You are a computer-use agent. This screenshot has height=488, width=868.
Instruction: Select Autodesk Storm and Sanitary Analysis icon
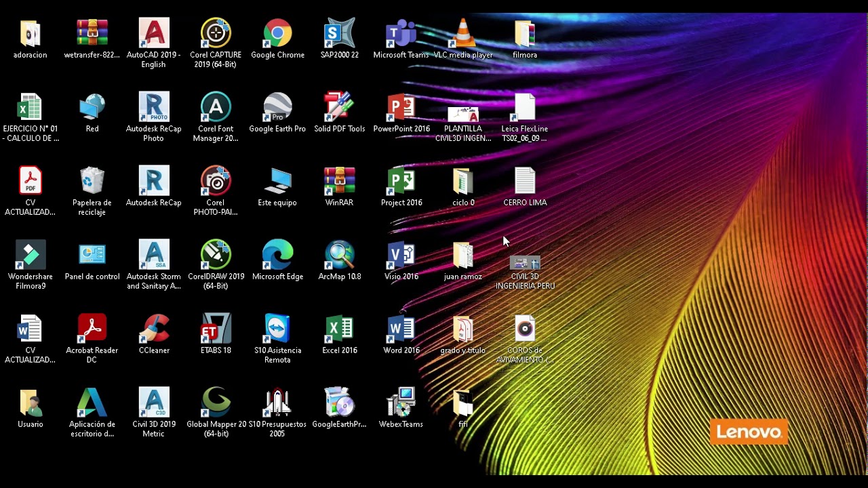click(x=154, y=255)
